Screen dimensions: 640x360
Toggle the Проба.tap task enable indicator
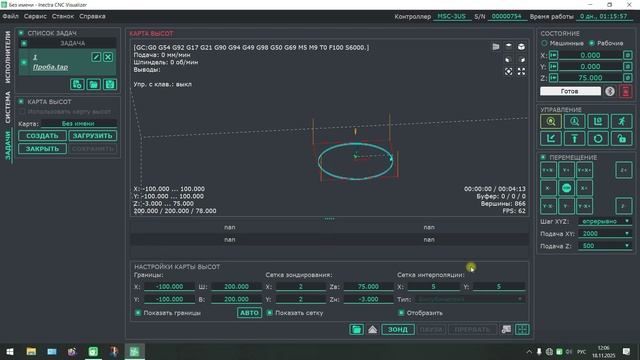pyautogui.click(x=24, y=62)
